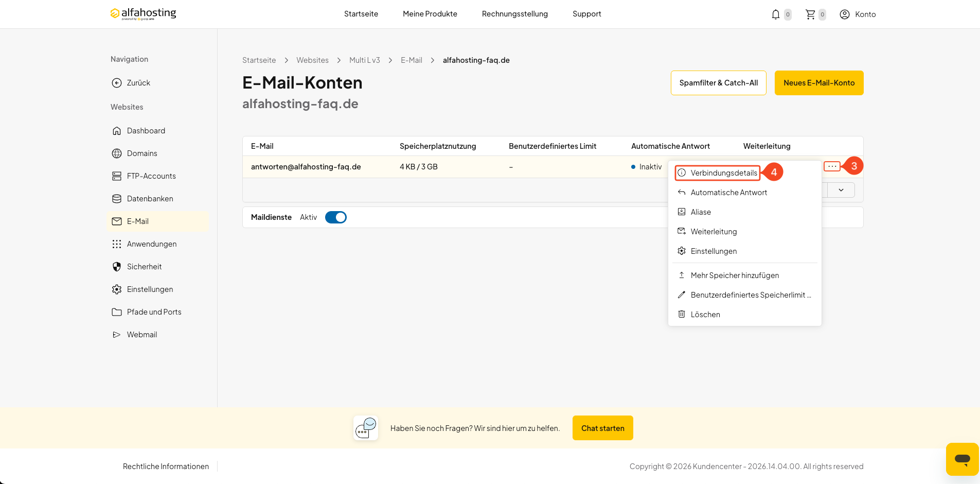980x484 pixels.
Task: Click the Webmail send icon
Action: tap(117, 335)
